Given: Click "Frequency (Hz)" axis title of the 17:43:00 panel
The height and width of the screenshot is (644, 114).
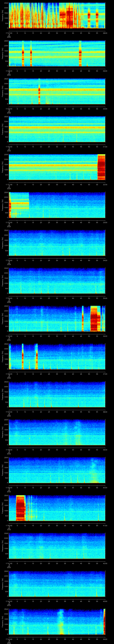Looking at the screenshot, I should (x=3, y=622).
